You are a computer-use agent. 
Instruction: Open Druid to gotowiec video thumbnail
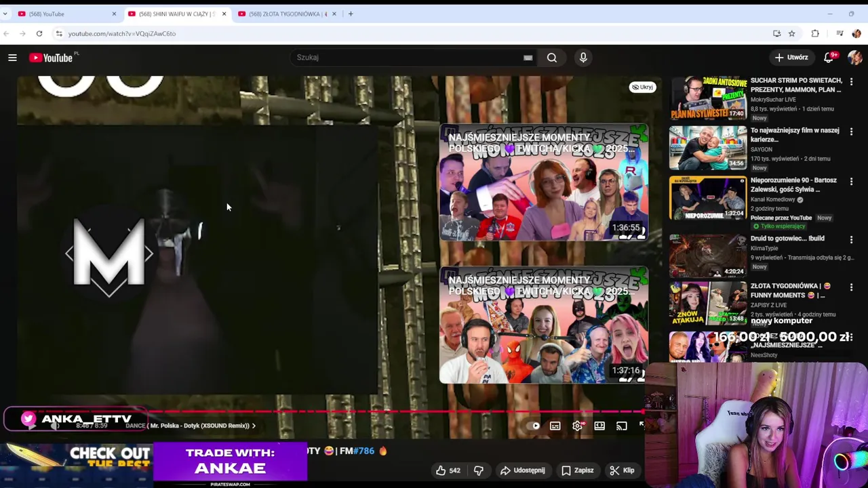(x=708, y=256)
